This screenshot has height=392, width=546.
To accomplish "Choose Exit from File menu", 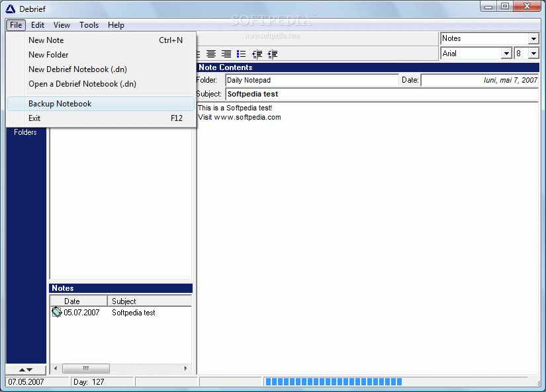I will [101, 118].
